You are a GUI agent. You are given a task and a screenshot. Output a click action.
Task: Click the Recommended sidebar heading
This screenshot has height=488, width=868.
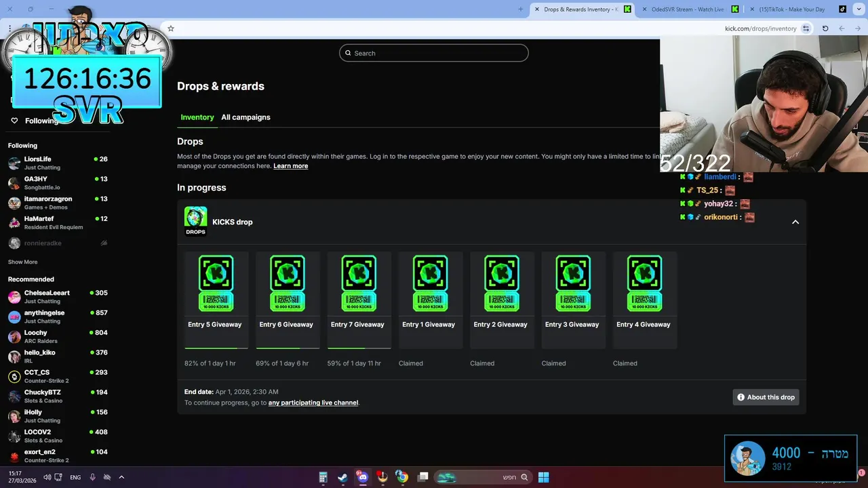[x=31, y=279]
